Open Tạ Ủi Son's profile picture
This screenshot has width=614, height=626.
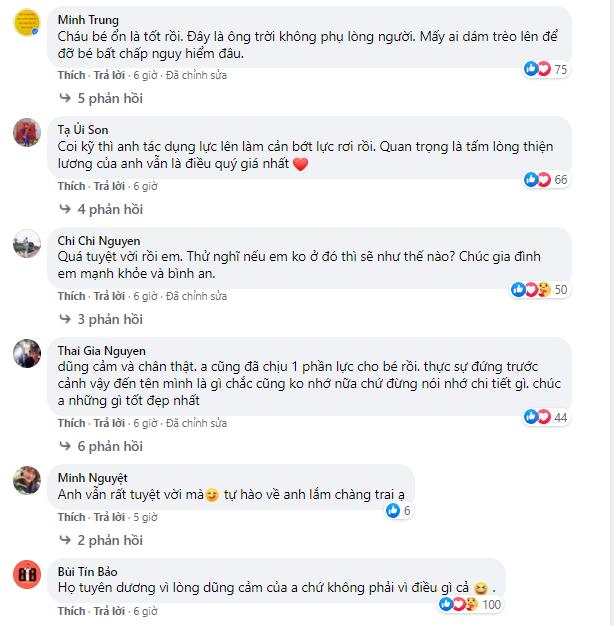coord(26,133)
